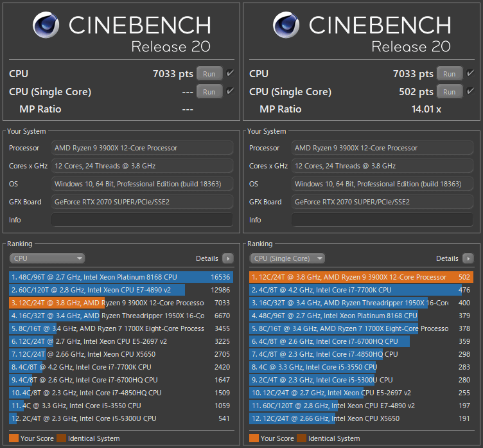The width and height of the screenshot is (483, 448).
Task: Click the 14.01 x MP Ratio value
Action: pos(426,109)
